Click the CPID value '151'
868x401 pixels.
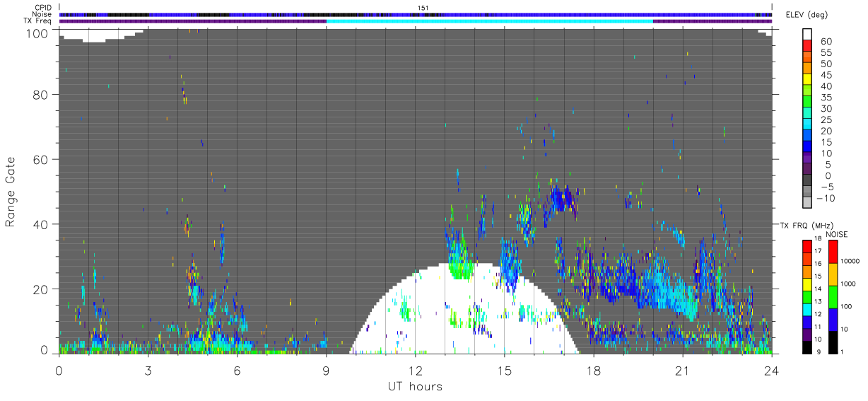pos(423,8)
